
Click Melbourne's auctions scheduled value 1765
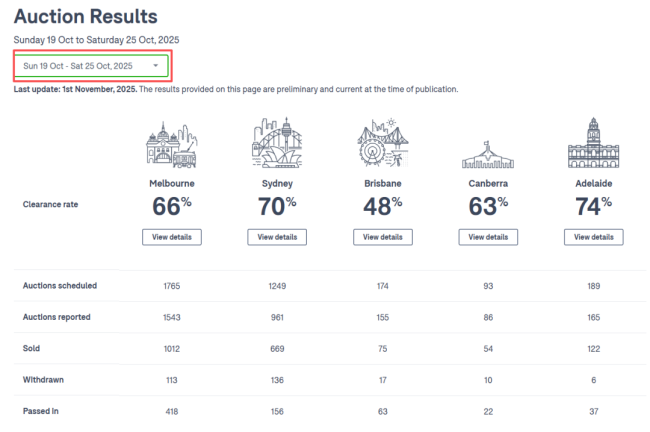172,286
